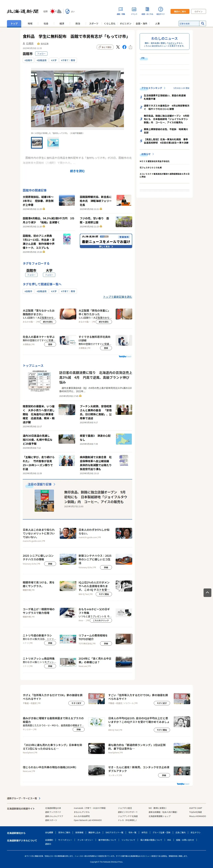Image resolution: width=213 pixels, height=868 pixels.
Task: Select the くらし文化 navigation tab
Action: 110,24
